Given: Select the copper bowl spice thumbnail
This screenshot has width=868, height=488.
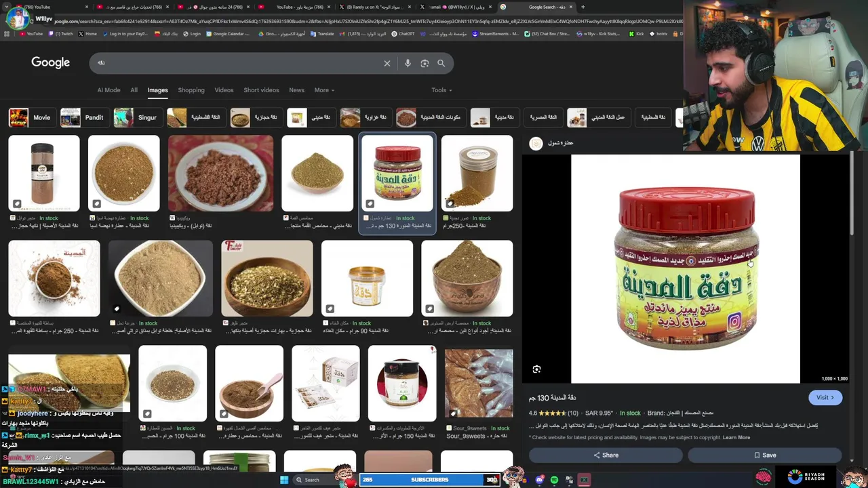Looking at the screenshot, I should pos(467,279).
